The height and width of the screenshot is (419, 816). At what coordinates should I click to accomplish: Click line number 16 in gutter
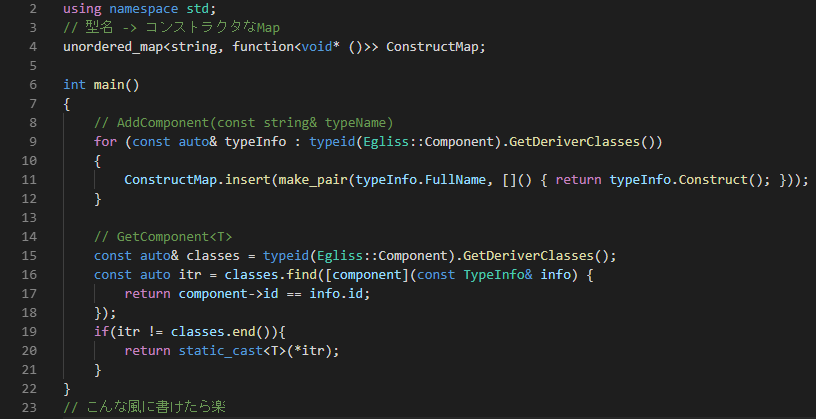coord(29,275)
